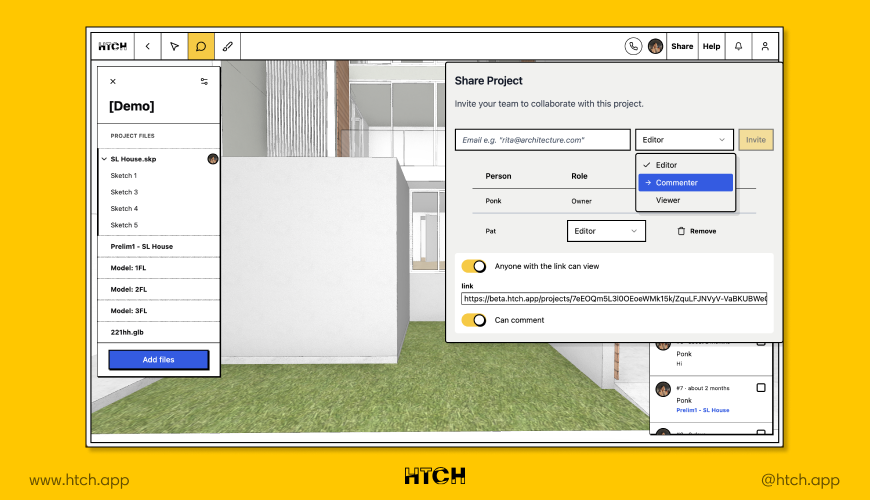Open the project filter settings icon
Screen dimensions: 870x500
coord(204,82)
